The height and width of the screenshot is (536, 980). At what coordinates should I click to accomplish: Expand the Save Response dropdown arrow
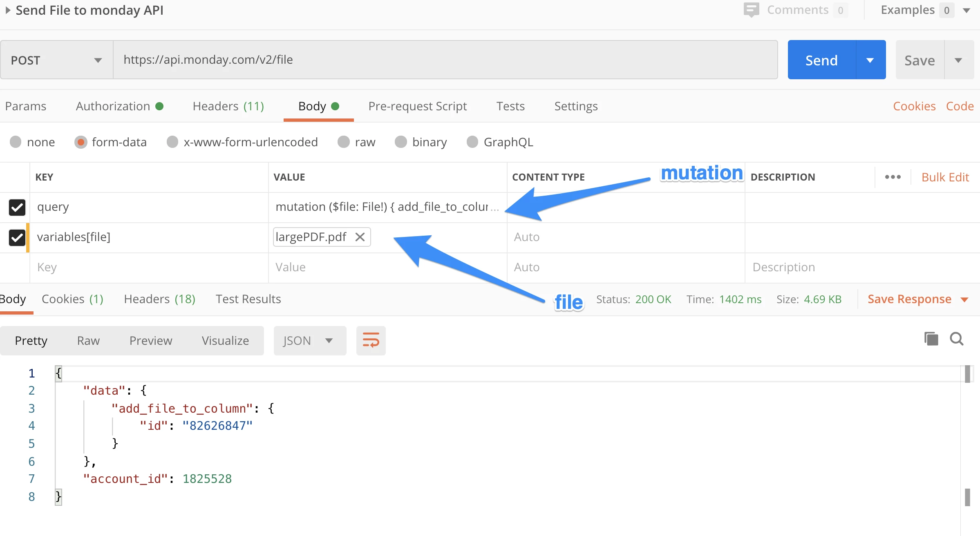point(964,299)
